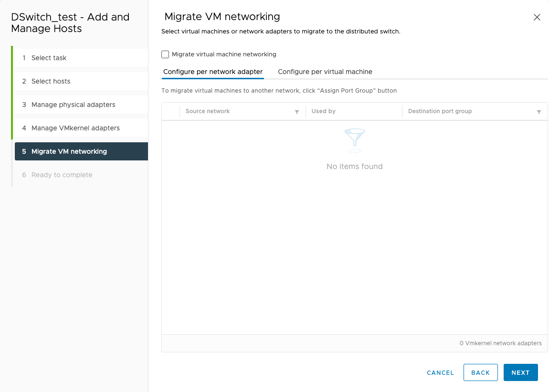Switch to Configure per virtual machine tab
549x392 pixels.
pyautogui.click(x=325, y=72)
